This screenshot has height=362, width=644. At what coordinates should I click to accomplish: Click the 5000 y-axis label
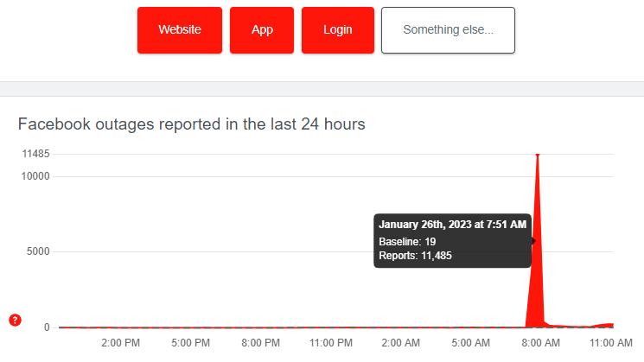coord(37,252)
